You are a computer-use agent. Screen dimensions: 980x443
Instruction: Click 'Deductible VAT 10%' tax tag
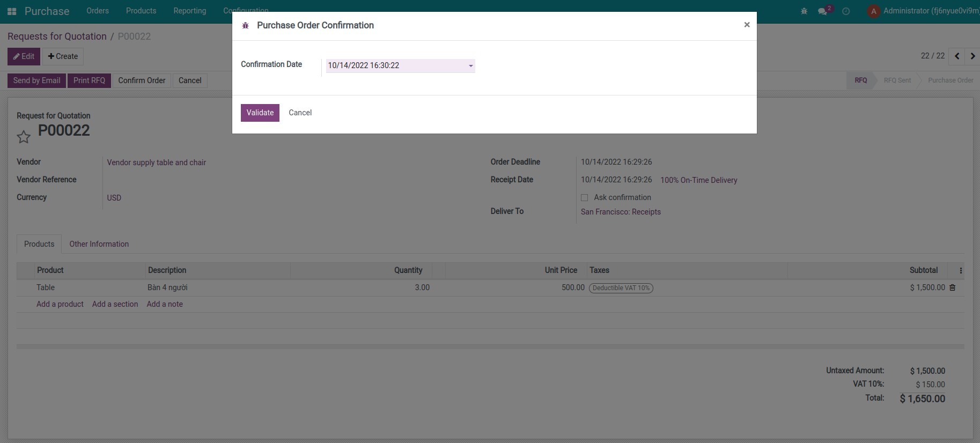tap(621, 288)
